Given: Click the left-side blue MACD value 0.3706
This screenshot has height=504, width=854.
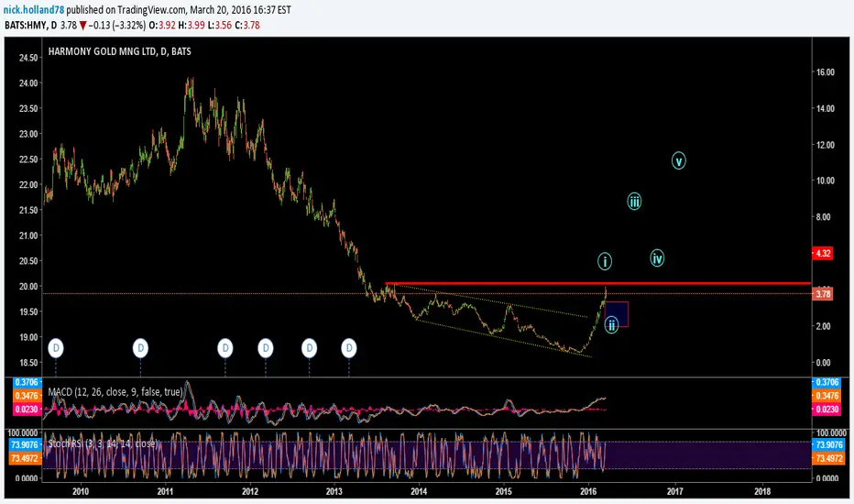Looking at the screenshot, I should [27, 382].
